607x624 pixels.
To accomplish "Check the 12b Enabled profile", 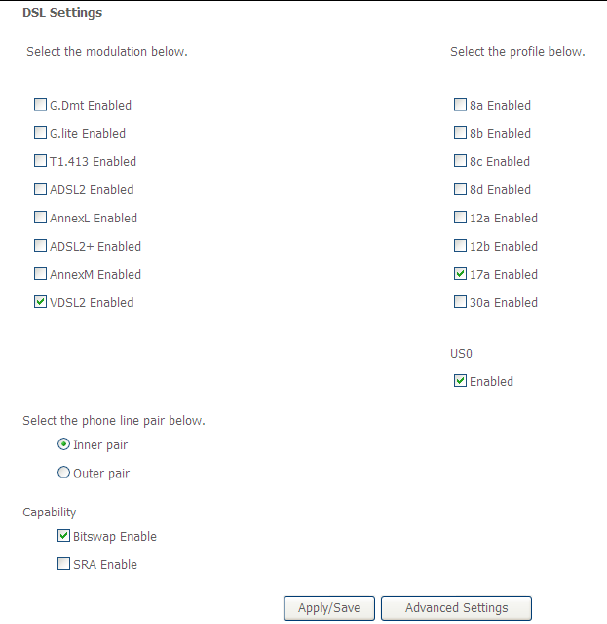I will (x=460, y=246).
